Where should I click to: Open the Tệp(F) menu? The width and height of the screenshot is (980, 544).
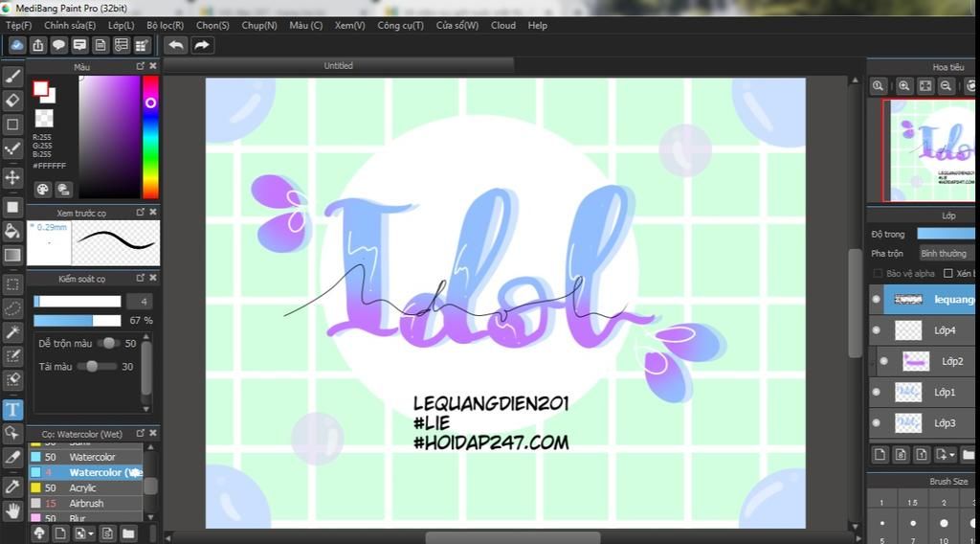pos(19,26)
